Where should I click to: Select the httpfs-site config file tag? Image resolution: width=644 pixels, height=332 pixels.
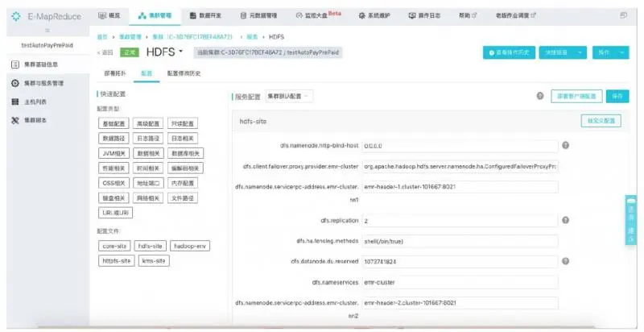pos(116,261)
